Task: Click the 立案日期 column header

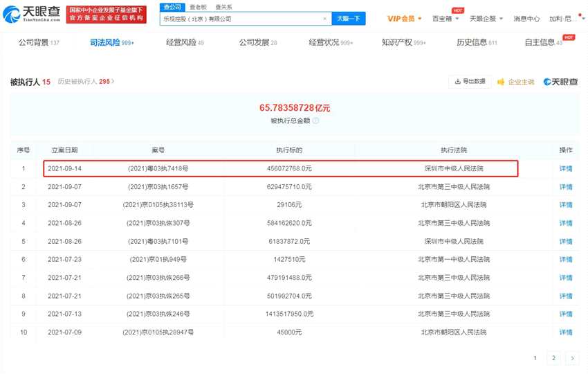Action: (x=64, y=150)
